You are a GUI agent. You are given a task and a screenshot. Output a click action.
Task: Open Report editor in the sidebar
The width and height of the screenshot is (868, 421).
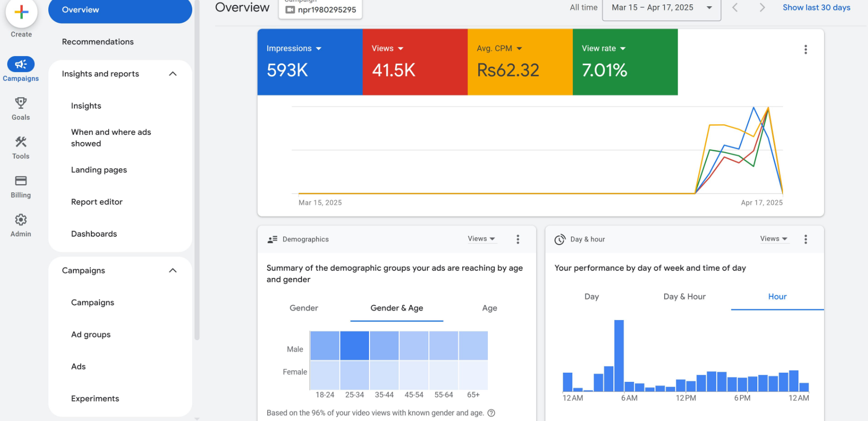(97, 202)
